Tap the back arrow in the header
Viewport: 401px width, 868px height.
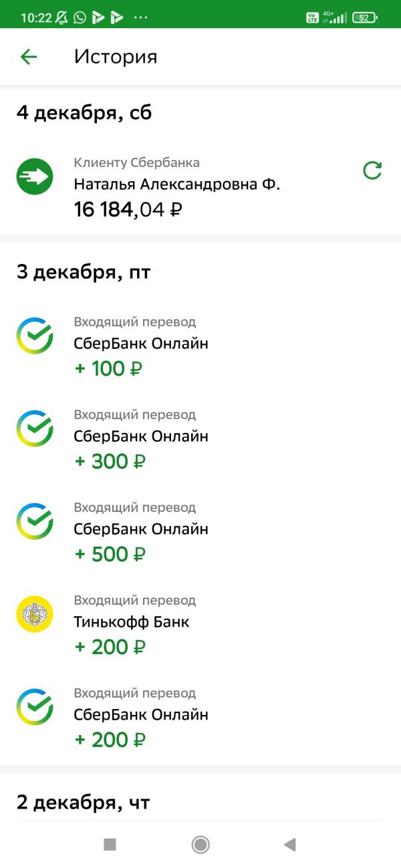pos(29,57)
